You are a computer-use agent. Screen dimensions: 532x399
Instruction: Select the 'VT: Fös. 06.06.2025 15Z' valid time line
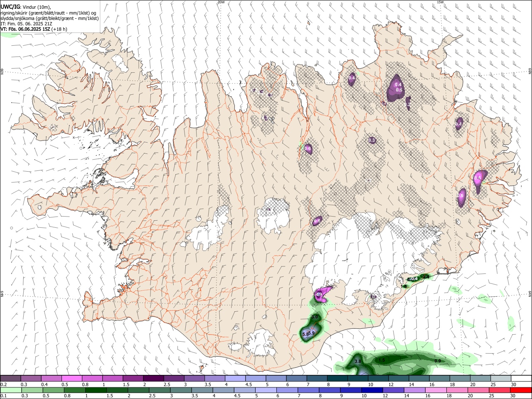[34, 29]
